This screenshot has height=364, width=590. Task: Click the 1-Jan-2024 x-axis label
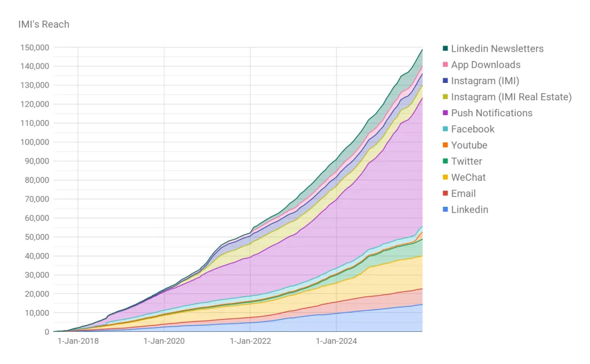pyautogui.click(x=336, y=341)
